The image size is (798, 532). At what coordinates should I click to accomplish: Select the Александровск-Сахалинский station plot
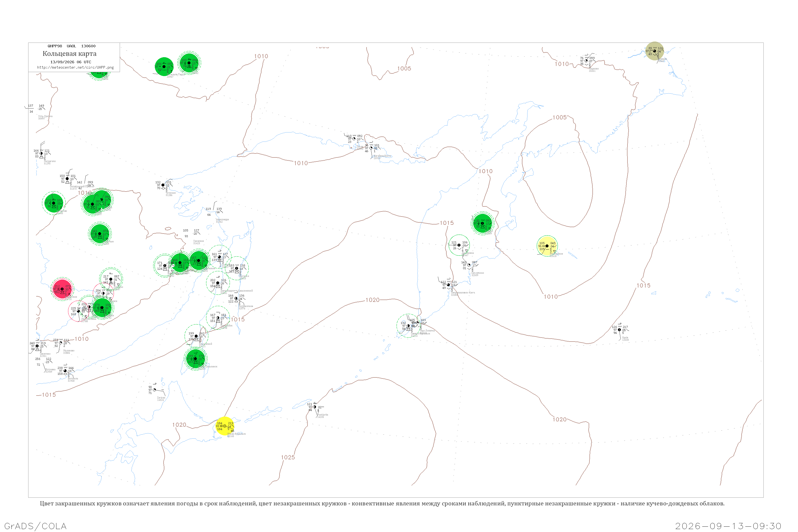[218, 283]
